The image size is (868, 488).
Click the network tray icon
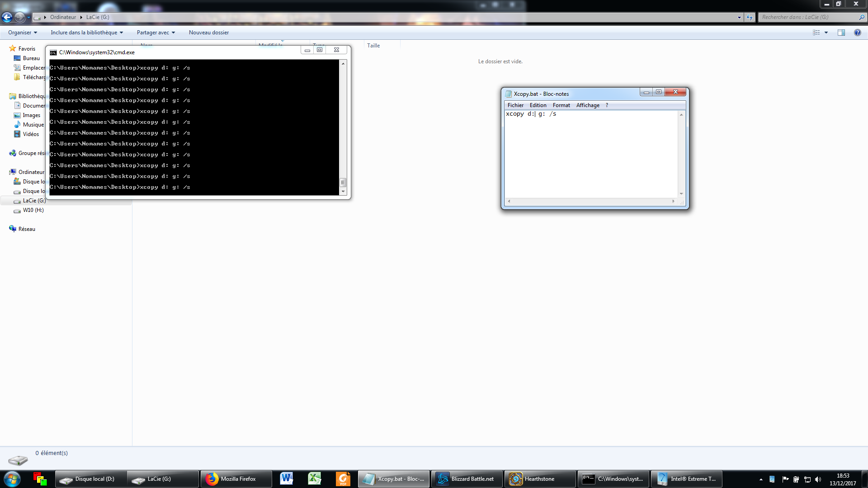tap(807, 479)
